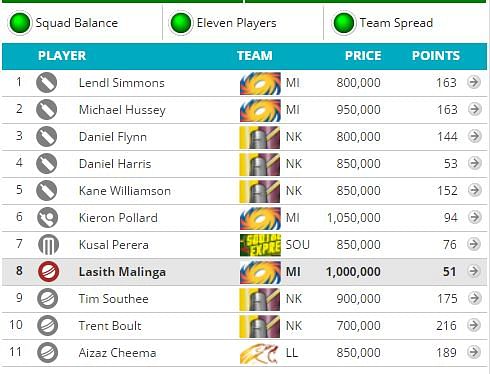Click the wicketkeeper stumps icon for Kusal Perera
490x374 pixels.
click(48, 244)
